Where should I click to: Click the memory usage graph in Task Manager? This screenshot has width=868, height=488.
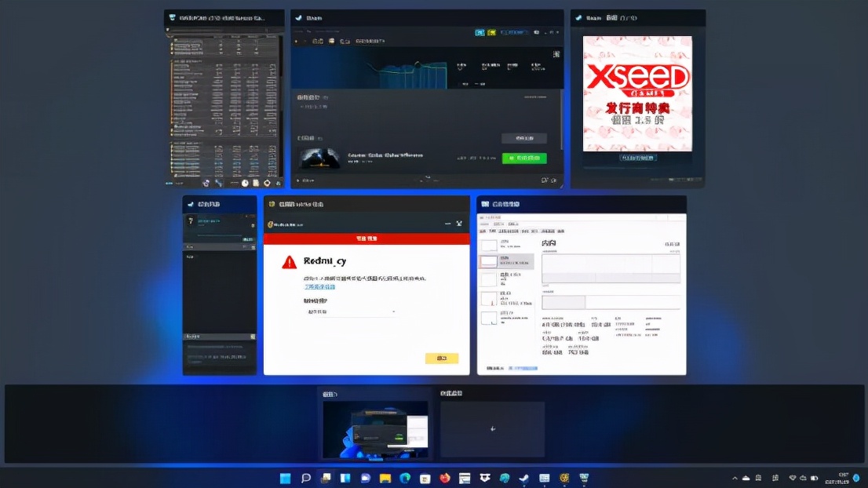click(611, 268)
